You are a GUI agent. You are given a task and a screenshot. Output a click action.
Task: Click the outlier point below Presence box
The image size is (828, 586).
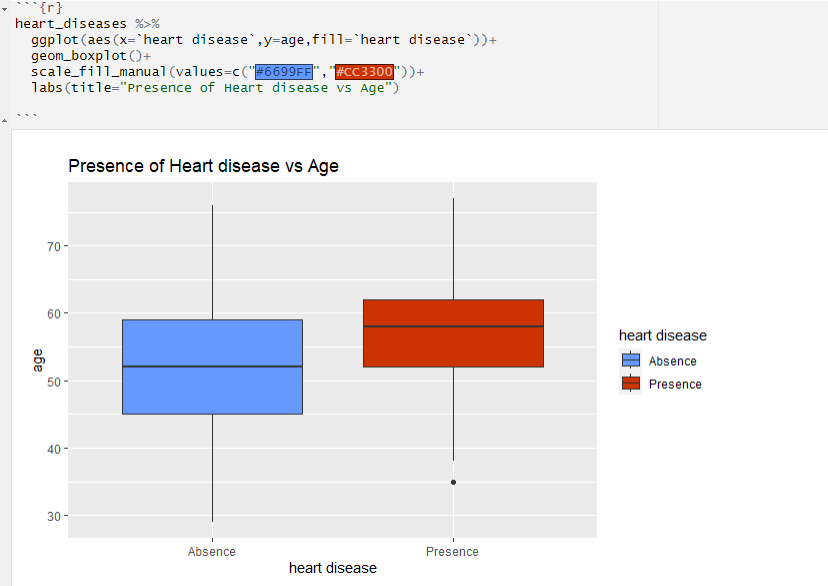tap(452, 482)
